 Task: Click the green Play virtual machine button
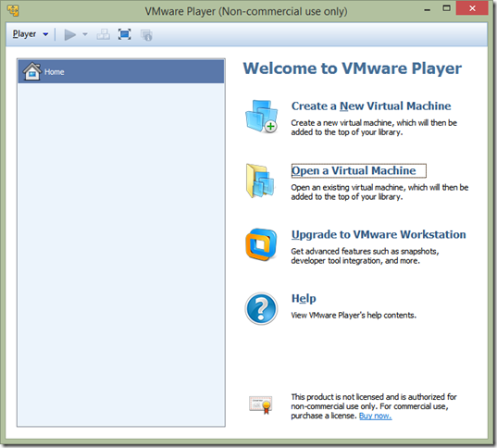pyautogui.click(x=70, y=34)
